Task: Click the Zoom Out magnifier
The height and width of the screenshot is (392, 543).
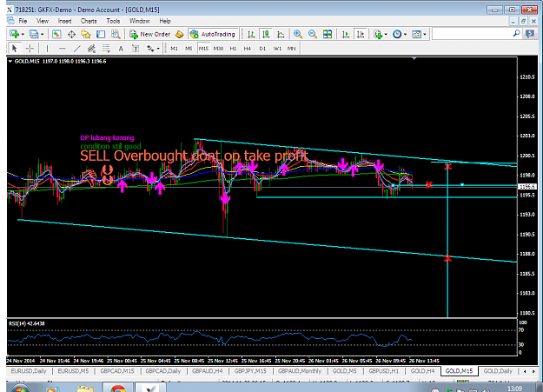Action: click(313, 34)
